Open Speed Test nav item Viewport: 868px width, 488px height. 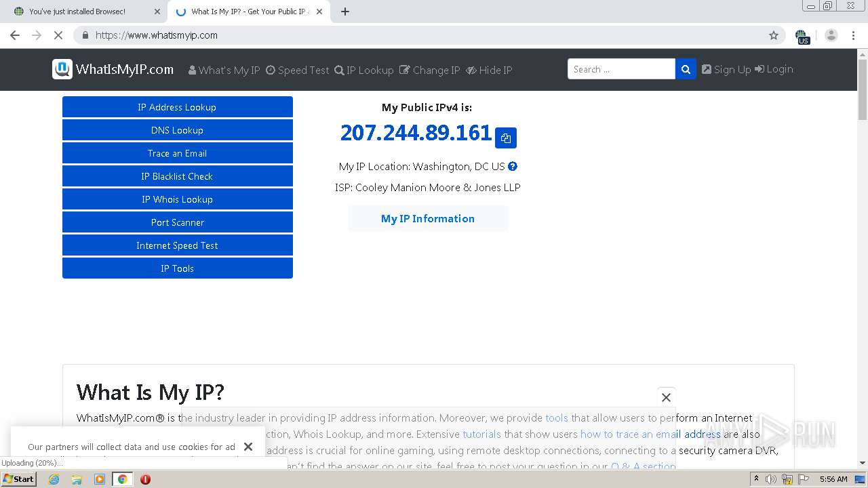[x=297, y=70]
